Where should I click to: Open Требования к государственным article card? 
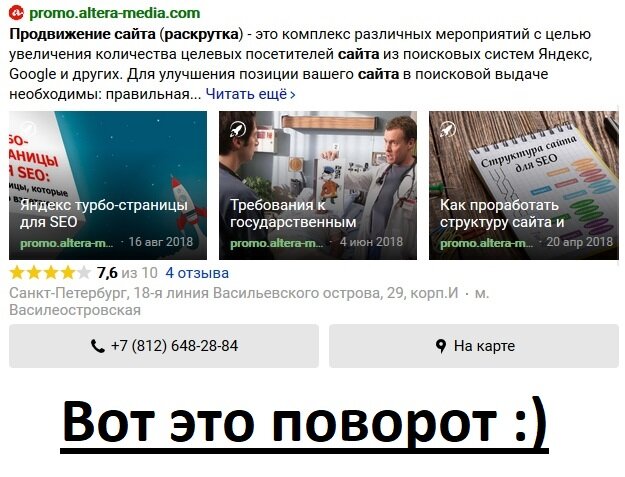pos(318,185)
